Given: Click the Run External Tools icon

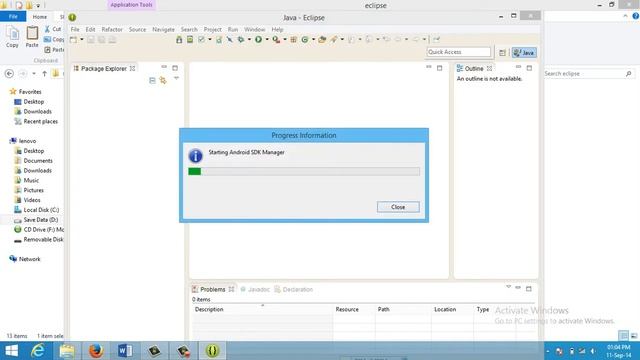Looking at the screenshot, I should (x=276, y=40).
